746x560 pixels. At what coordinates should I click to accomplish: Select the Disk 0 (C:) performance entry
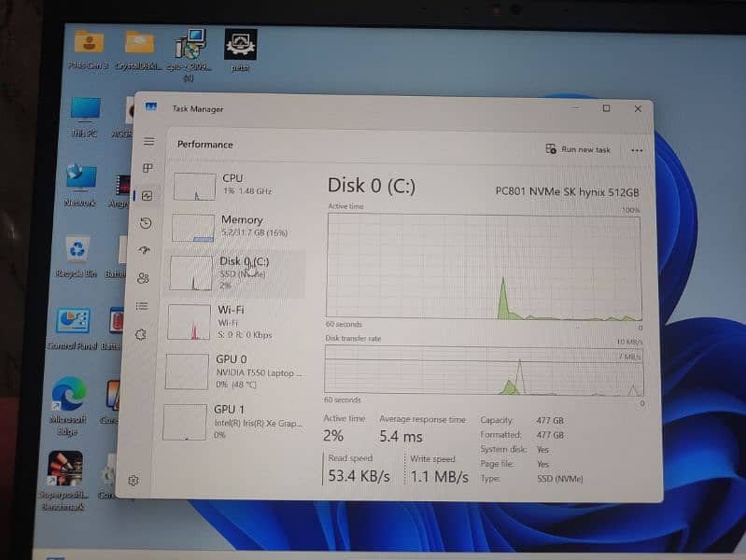(x=236, y=273)
